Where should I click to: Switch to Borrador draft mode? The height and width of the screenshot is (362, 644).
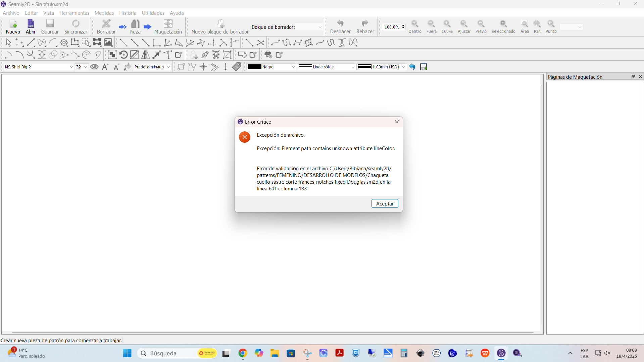106,27
